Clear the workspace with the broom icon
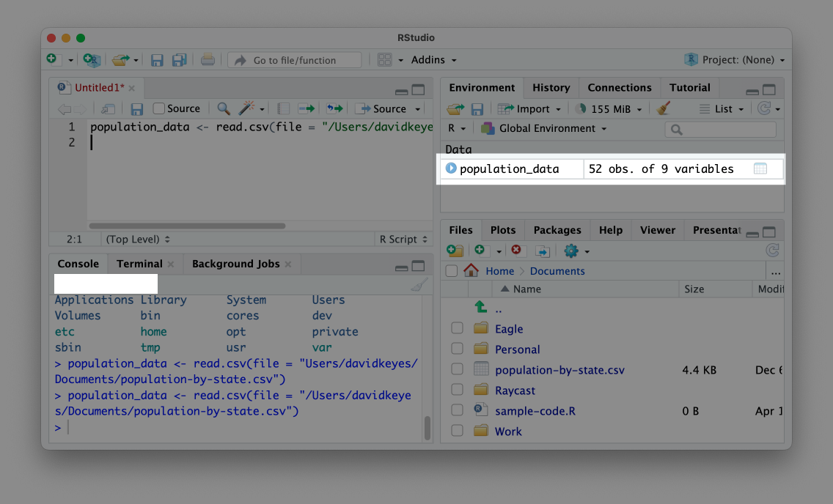 coord(662,108)
